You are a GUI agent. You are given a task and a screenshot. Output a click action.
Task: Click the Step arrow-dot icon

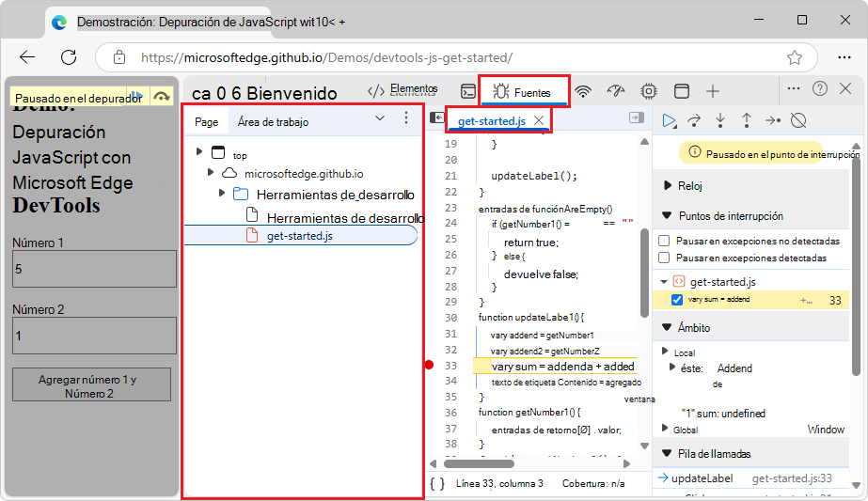click(x=773, y=120)
